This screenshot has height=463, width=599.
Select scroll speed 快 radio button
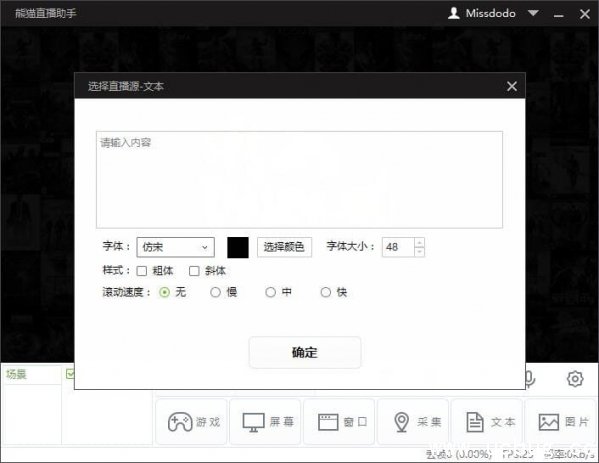[325, 292]
